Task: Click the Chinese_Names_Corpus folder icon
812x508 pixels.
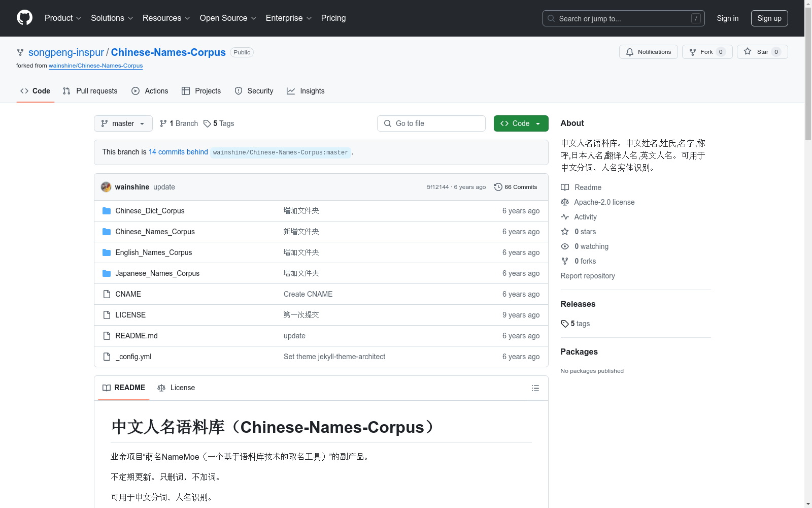Action: point(107,232)
